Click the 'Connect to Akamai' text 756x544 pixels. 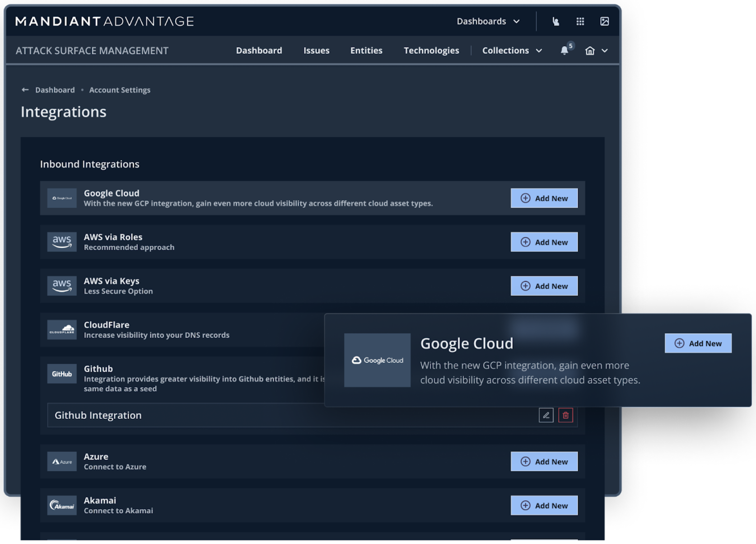click(118, 511)
